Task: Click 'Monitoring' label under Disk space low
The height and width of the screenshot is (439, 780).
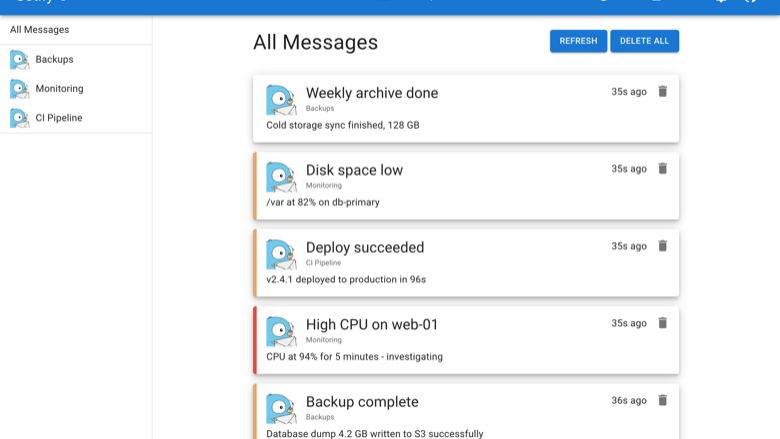Action: (x=324, y=185)
